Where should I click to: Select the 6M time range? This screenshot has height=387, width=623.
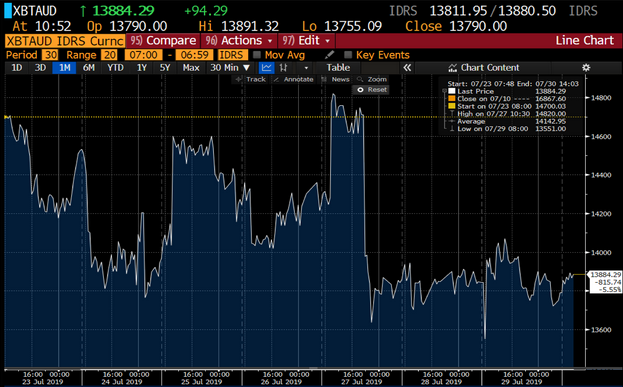89,68
